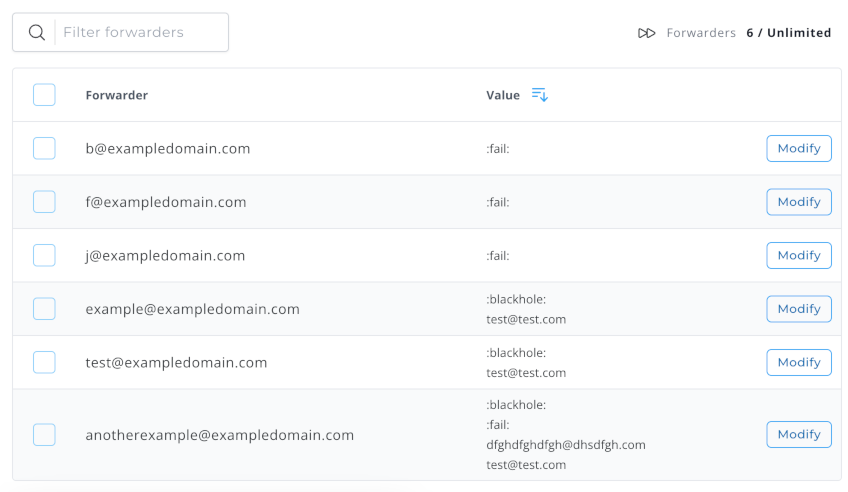Screen dimensions: 848x492
Task: Toggle the select-all forwarders checkbox
Action: [x=44, y=95]
